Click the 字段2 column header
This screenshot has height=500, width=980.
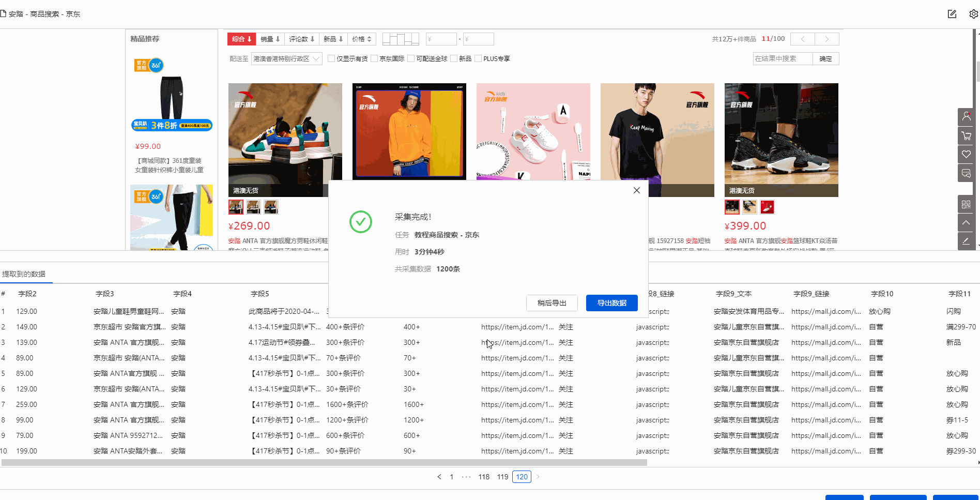[x=27, y=294]
